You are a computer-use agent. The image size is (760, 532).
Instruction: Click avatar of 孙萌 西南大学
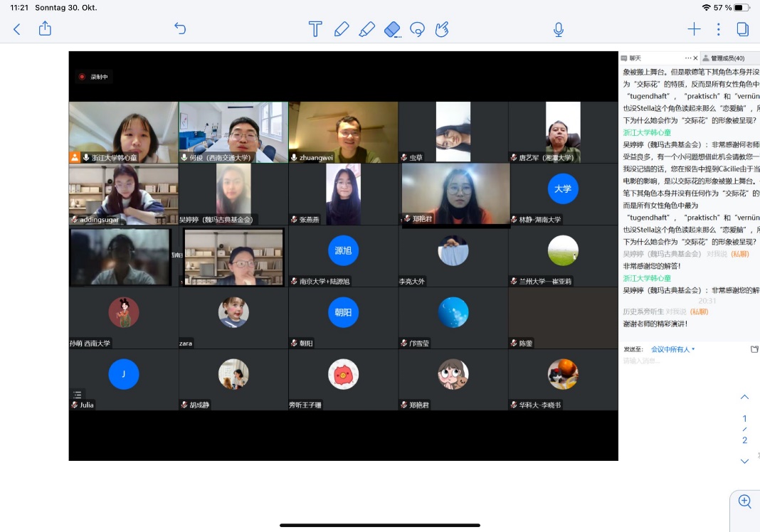[124, 312]
